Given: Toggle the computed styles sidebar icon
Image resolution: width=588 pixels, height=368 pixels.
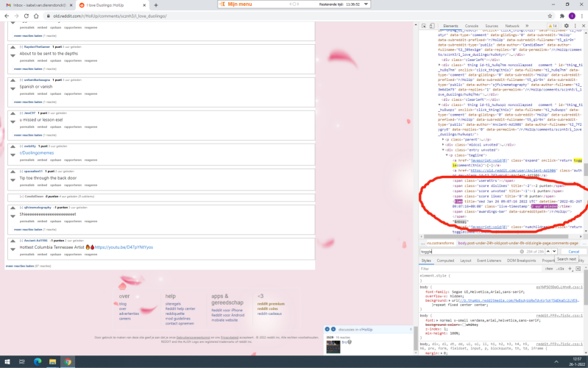Looking at the screenshot, I should [578, 269].
